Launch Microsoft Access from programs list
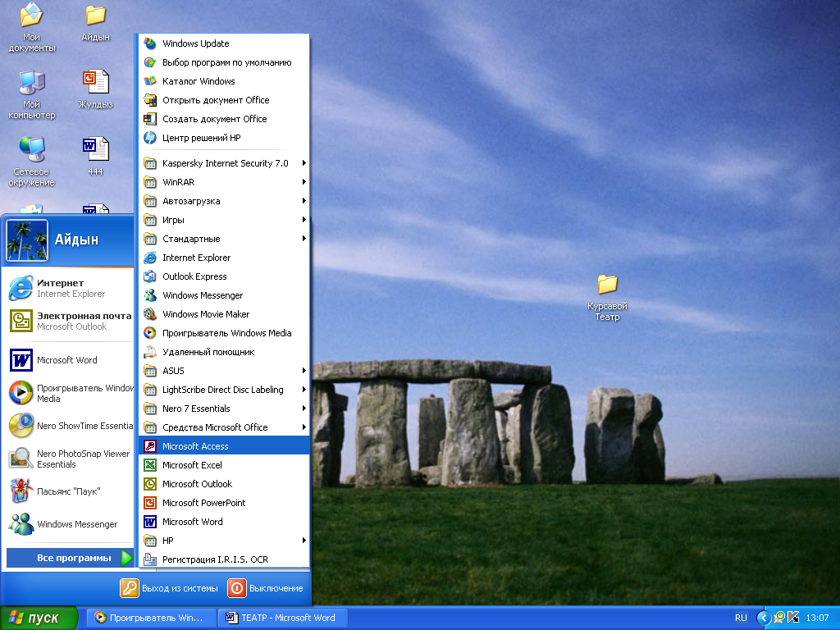 [224, 445]
